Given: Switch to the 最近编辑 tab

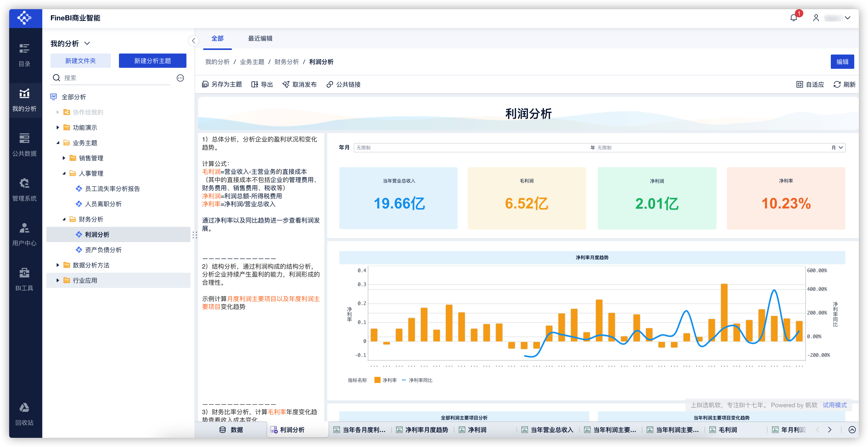Looking at the screenshot, I should pyautogui.click(x=260, y=38).
